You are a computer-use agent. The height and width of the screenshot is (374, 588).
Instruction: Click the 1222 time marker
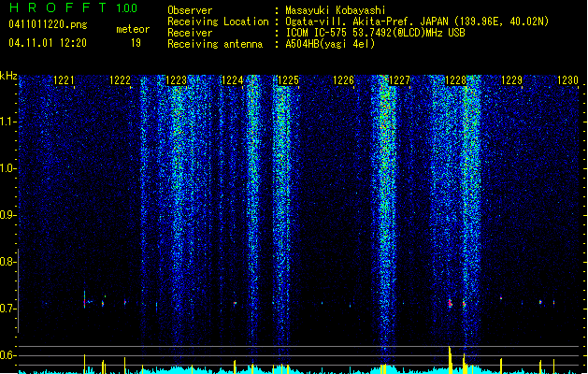120,80
